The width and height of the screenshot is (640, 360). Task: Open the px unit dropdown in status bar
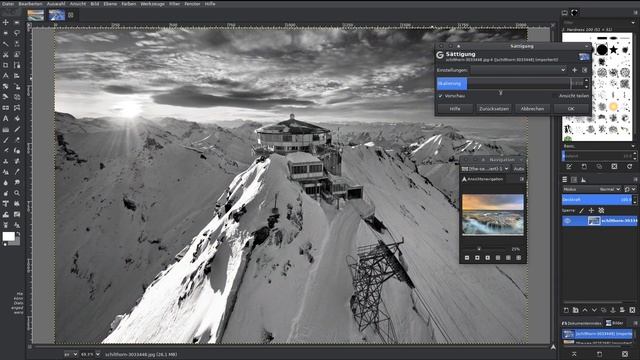(x=71, y=354)
